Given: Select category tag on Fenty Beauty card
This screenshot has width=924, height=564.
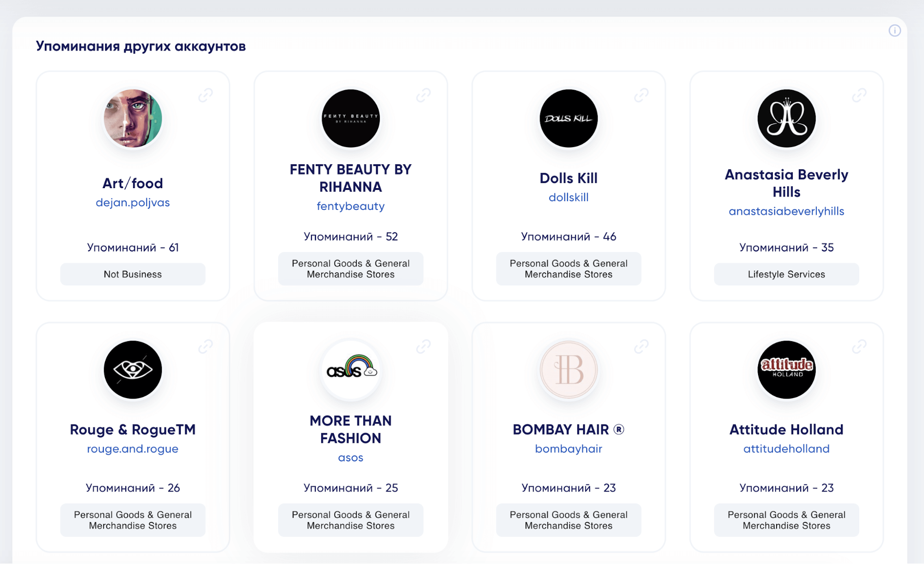Looking at the screenshot, I should [x=351, y=269].
